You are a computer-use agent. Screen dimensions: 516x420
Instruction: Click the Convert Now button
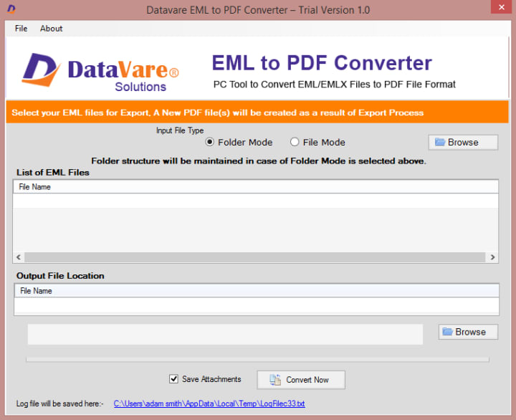301,380
